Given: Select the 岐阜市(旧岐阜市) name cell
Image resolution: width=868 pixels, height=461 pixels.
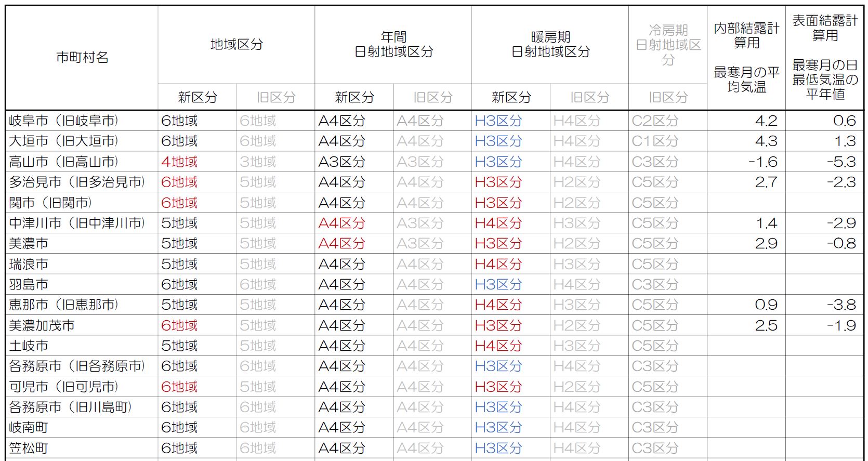Looking at the screenshot, I should pyautogui.click(x=63, y=121).
